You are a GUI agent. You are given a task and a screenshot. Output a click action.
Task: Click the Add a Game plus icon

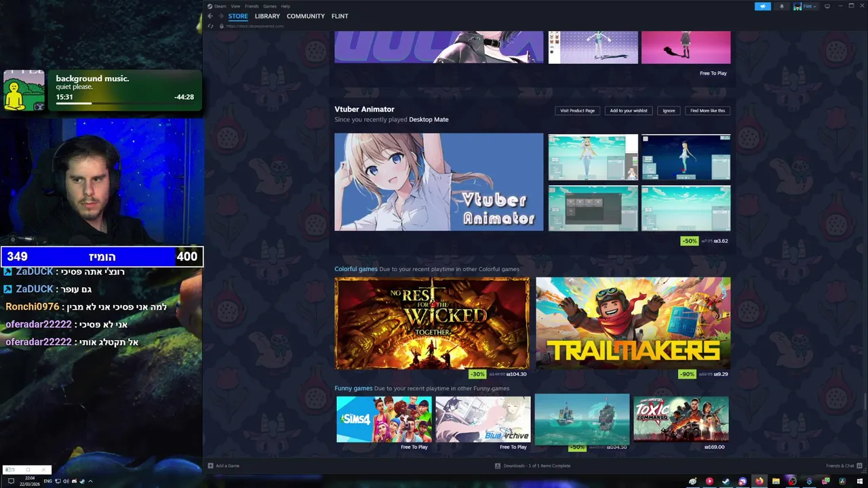210,466
